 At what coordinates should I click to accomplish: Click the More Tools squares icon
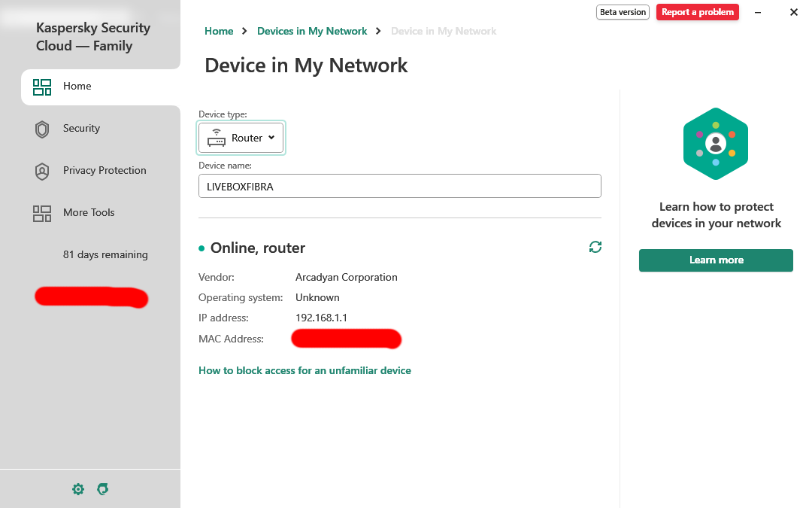42,214
